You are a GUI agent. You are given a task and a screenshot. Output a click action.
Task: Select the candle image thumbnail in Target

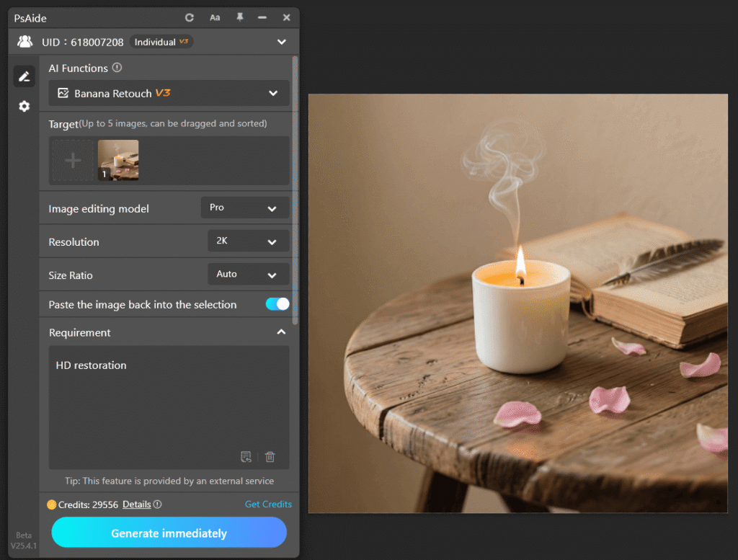117,160
